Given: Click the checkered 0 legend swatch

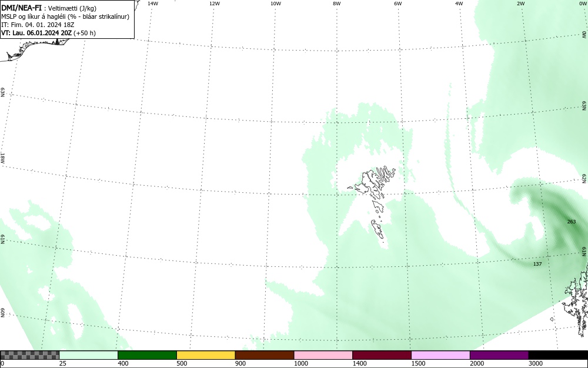Looking at the screenshot, I should tap(29, 355).
